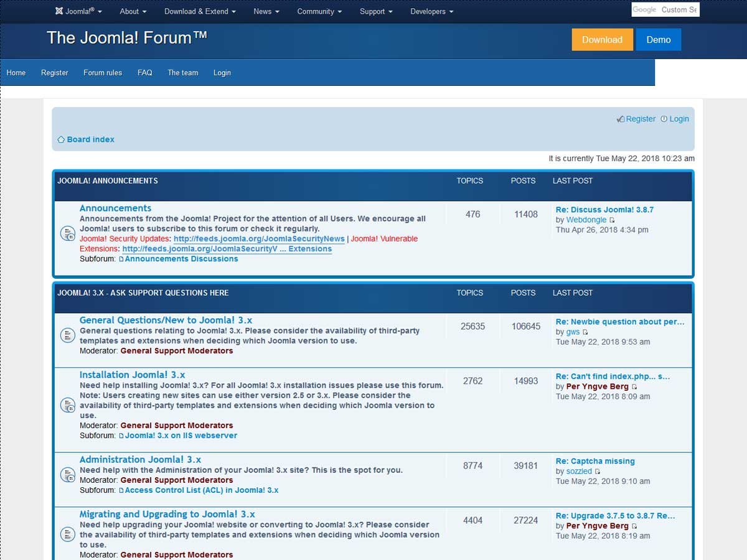This screenshot has width=747, height=560.
Task: Click the topic count 25635
Action: coord(472,326)
